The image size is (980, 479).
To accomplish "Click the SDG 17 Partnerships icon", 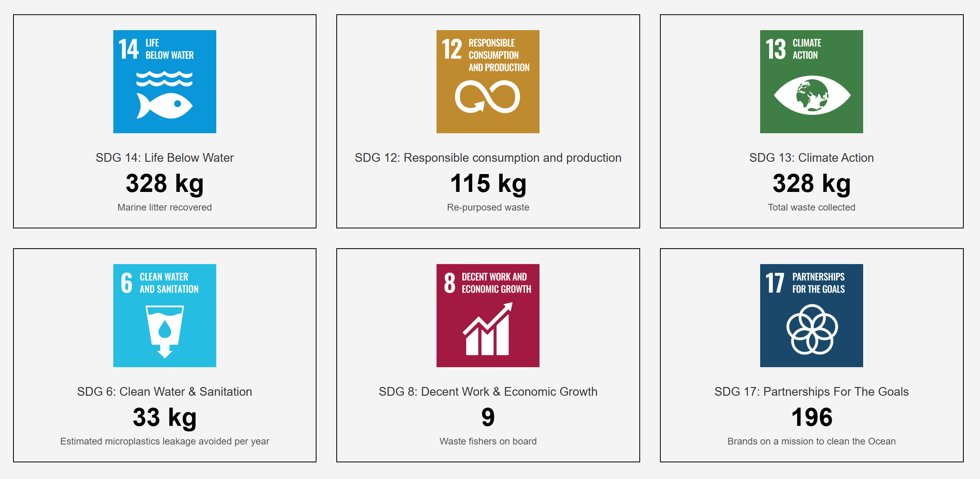I will coord(812,316).
